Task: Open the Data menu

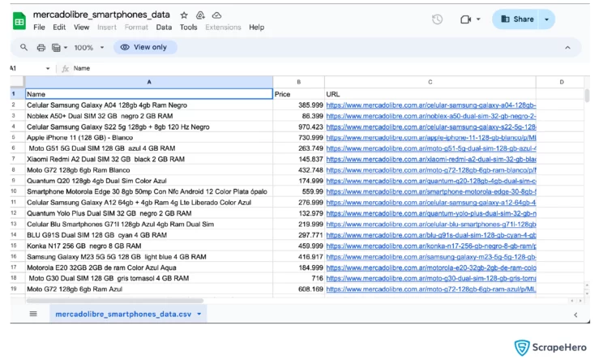Action: (164, 28)
